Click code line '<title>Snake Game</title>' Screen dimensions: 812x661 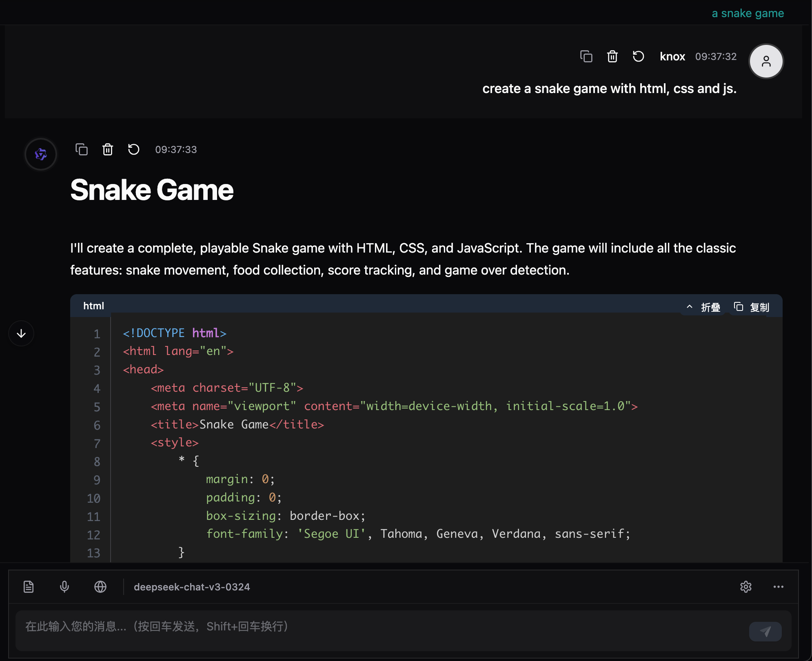pos(237,425)
